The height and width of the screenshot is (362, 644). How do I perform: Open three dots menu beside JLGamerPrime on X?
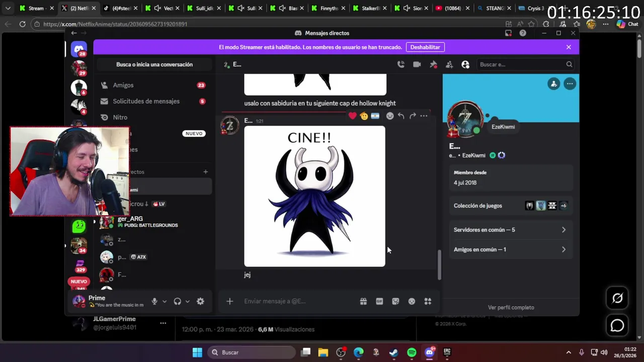pyautogui.click(x=163, y=323)
